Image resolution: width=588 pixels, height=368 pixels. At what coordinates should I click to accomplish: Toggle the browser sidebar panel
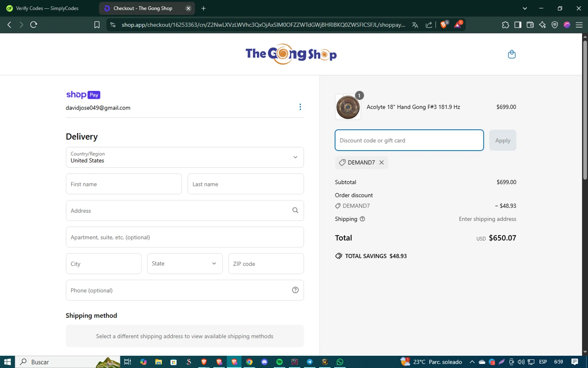point(518,25)
